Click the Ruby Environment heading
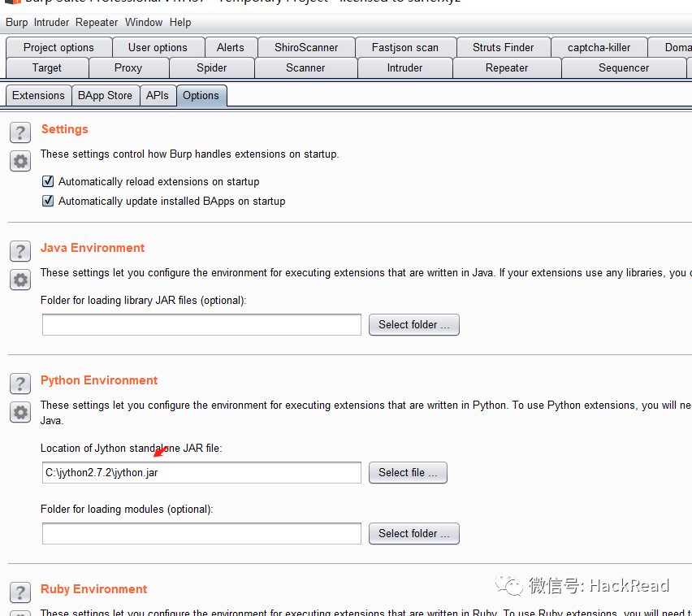The image size is (692, 616). [93, 589]
